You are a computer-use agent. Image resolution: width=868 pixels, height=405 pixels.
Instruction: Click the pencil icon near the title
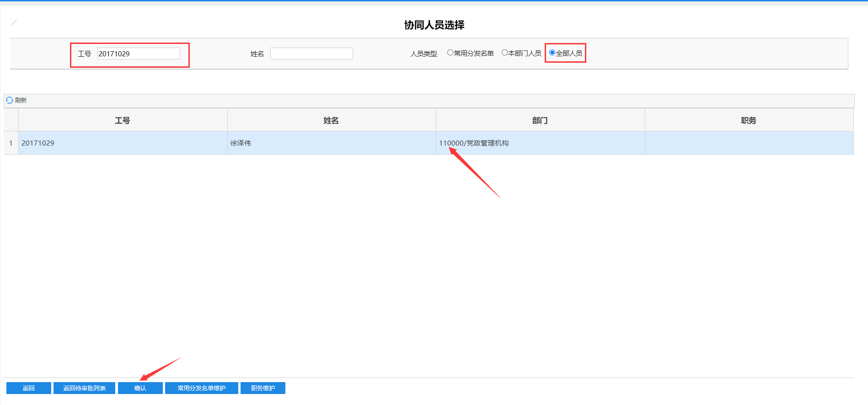coord(14,23)
